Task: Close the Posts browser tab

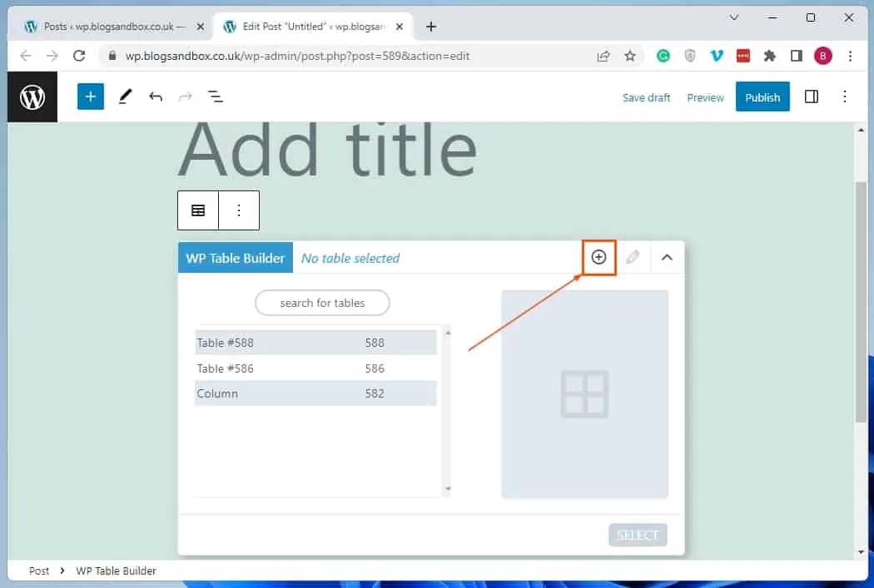Action: [201, 27]
